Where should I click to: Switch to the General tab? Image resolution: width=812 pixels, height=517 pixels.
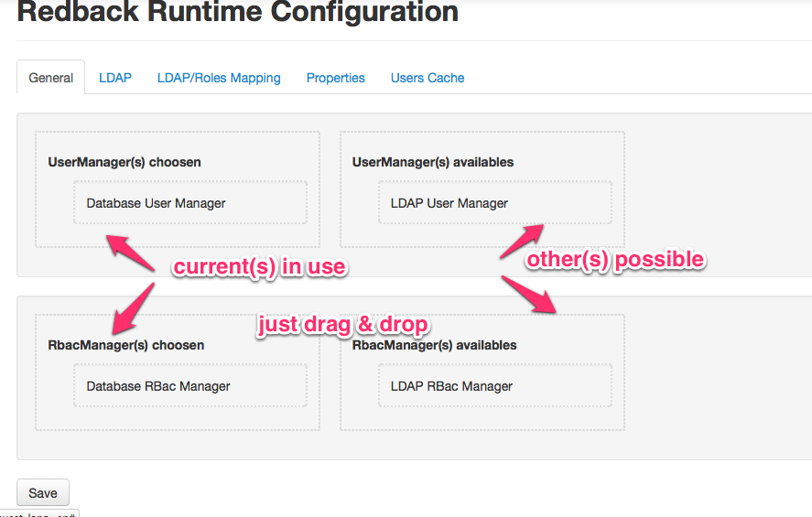click(x=51, y=78)
